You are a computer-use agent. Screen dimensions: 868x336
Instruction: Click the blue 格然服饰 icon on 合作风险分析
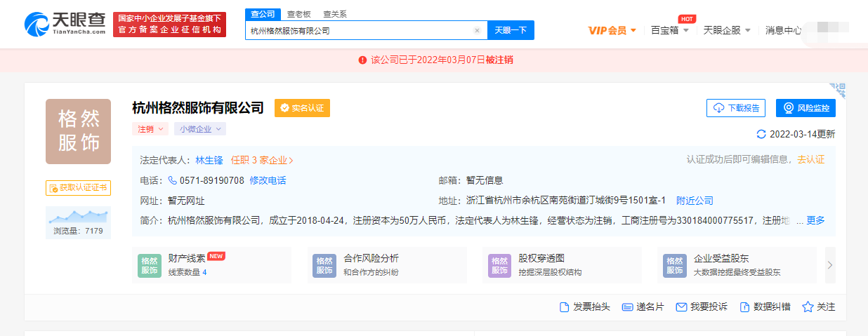pyautogui.click(x=324, y=265)
